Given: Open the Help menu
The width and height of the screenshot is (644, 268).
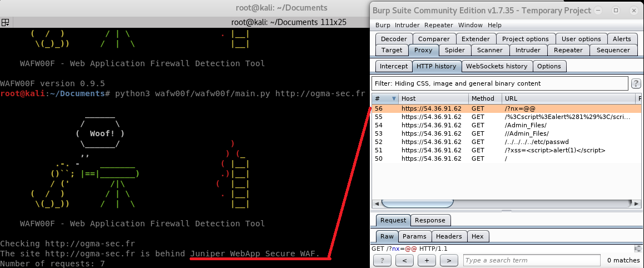Looking at the screenshot, I should pyautogui.click(x=494, y=25).
